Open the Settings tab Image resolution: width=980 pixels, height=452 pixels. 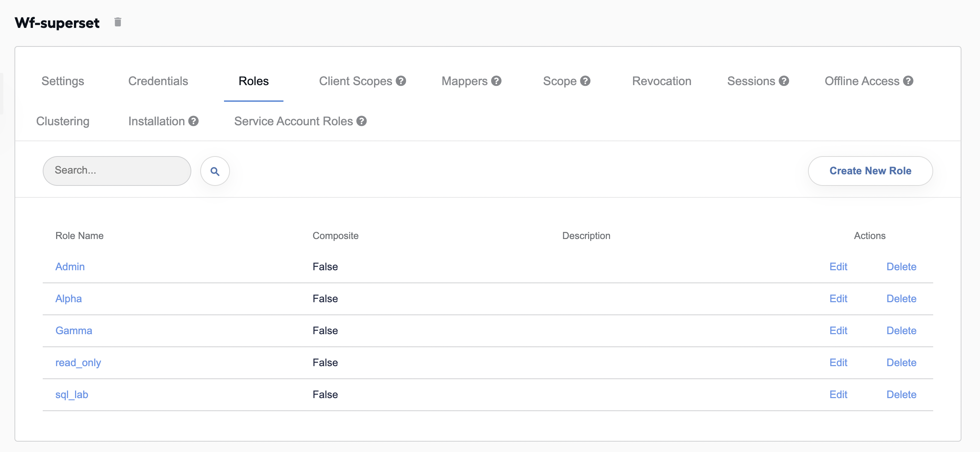pyautogui.click(x=63, y=81)
